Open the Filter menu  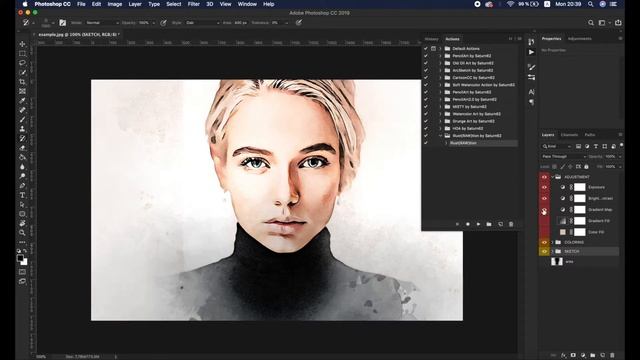pos(193,4)
